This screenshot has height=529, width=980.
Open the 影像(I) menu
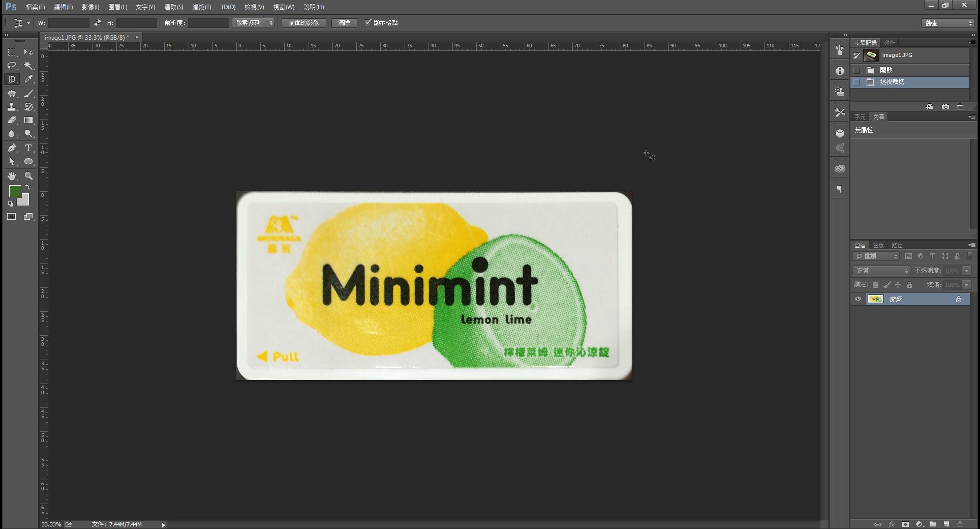90,7
